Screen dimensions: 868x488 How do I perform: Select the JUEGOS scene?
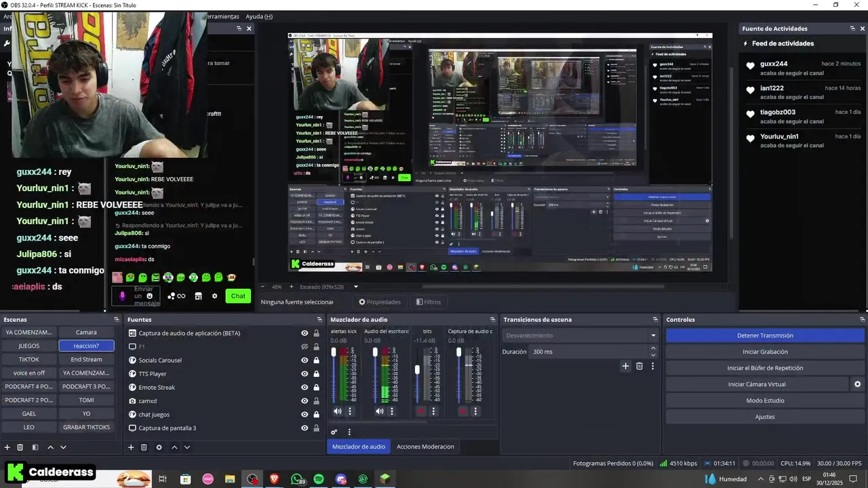pos(28,346)
